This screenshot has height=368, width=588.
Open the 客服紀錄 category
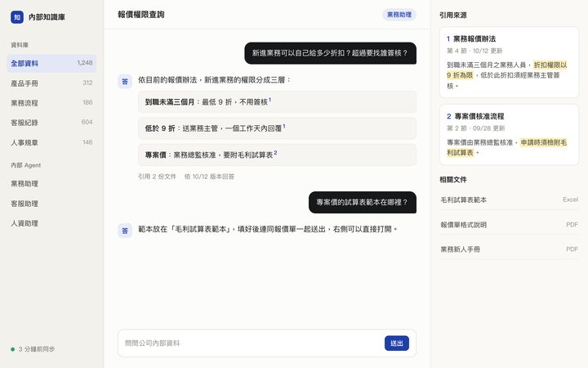click(x=51, y=123)
